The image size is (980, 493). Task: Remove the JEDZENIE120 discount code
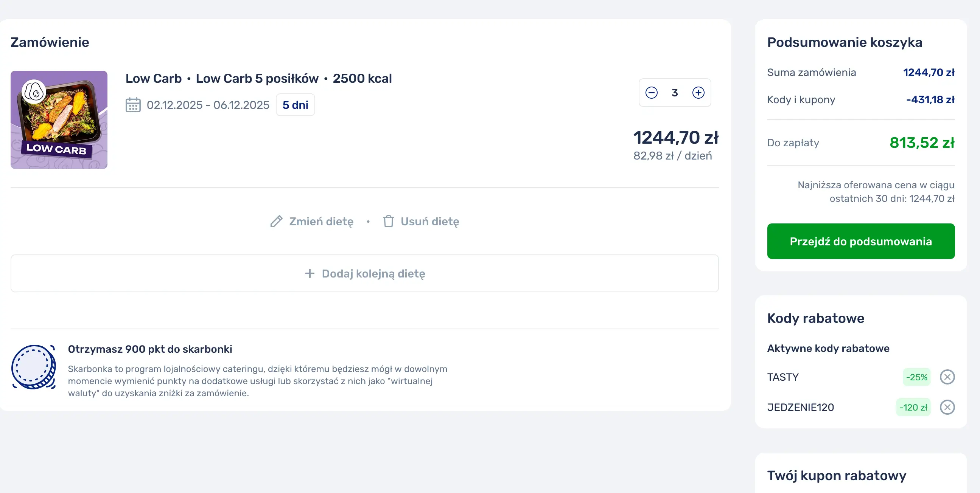(947, 408)
